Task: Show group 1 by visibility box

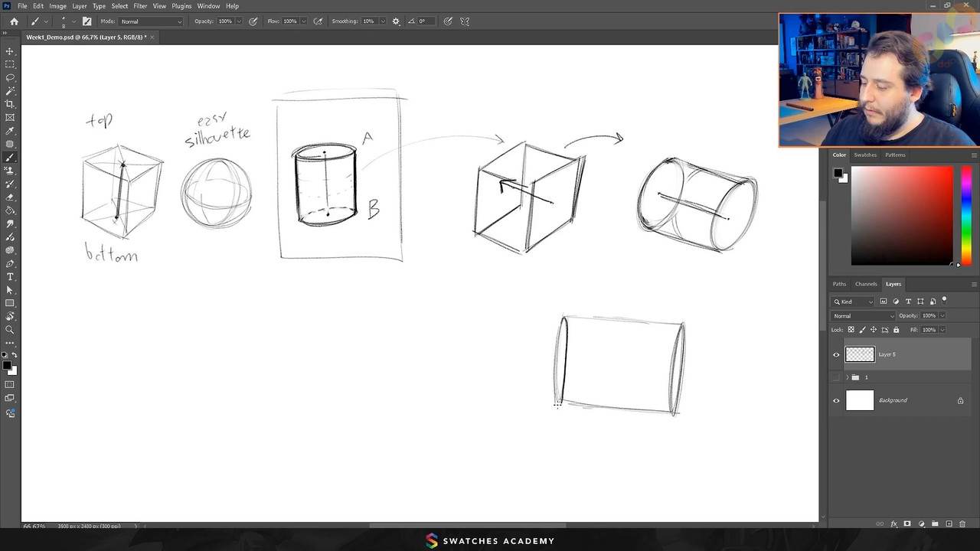Action: click(x=836, y=377)
